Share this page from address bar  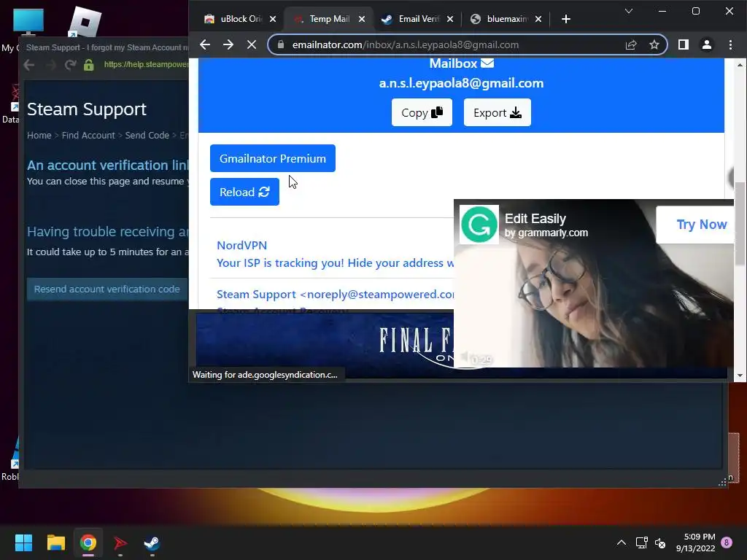pyautogui.click(x=631, y=44)
